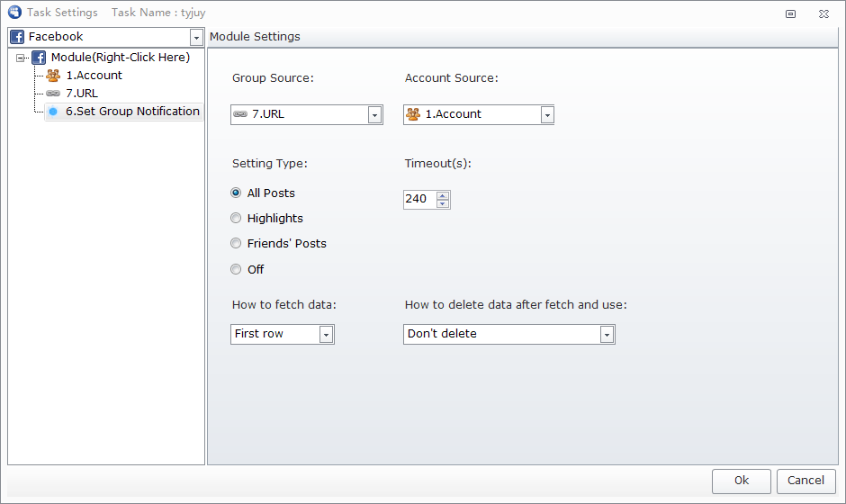
Task: Click inside the Timeout value field showing 240
Action: coord(419,199)
